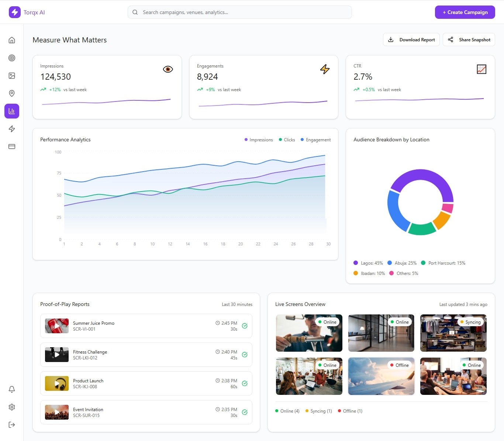This screenshot has width=504, height=441.
Task: Click the home icon in sidebar
Action: [x=12, y=40]
